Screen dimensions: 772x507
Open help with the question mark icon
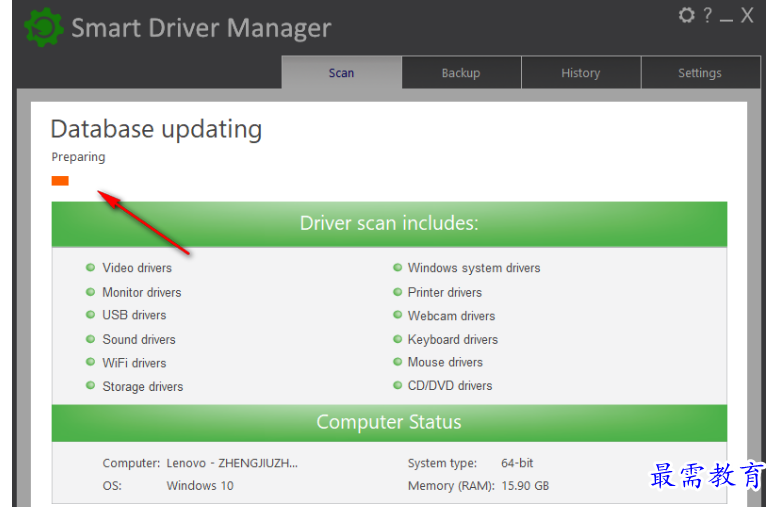tap(708, 15)
